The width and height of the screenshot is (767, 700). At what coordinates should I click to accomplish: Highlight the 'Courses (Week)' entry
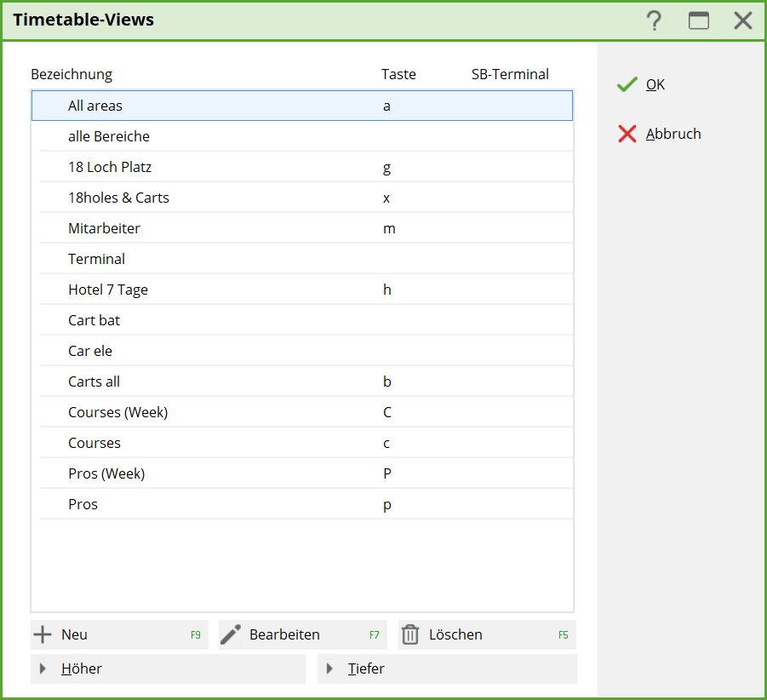(117, 413)
